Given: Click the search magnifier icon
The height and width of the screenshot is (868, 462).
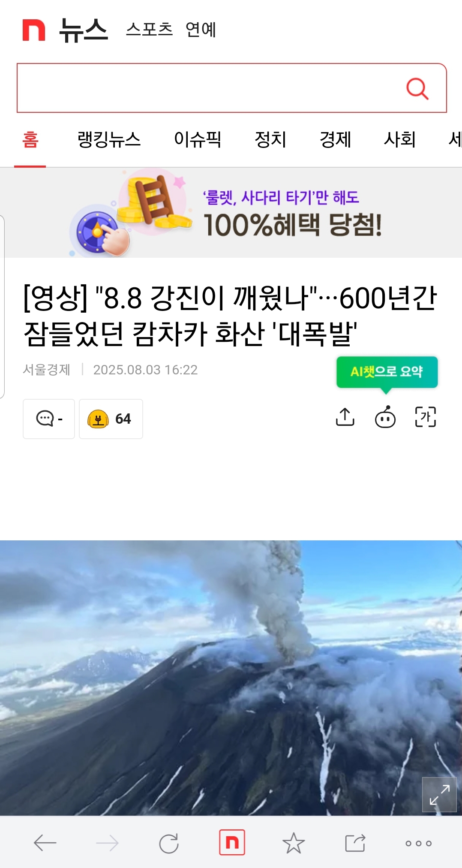Looking at the screenshot, I should pyautogui.click(x=417, y=89).
